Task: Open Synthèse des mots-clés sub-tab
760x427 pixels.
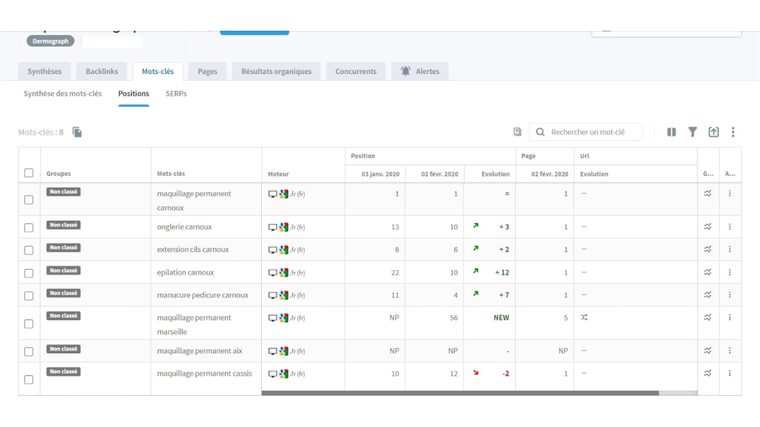Action: [x=63, y=94]
